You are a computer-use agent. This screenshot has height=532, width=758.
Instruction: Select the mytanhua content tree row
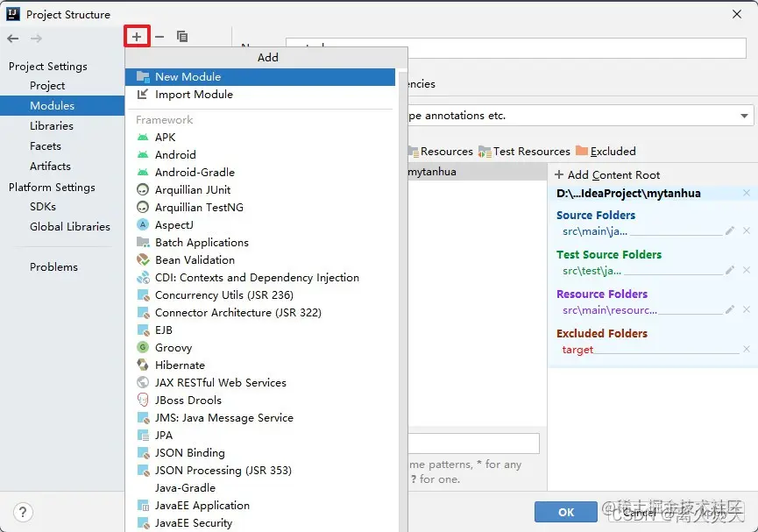pyautogui.click(x=478, y=172)
